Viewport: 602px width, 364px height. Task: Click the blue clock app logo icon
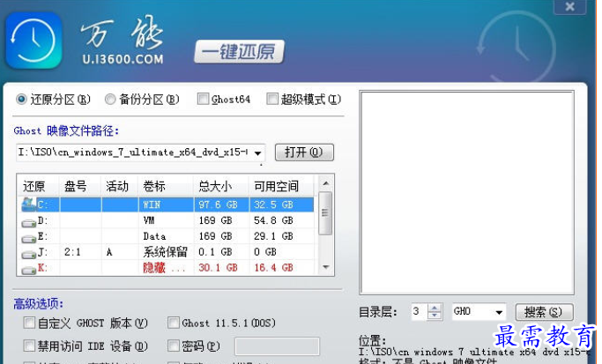click(x=33, y=41)
